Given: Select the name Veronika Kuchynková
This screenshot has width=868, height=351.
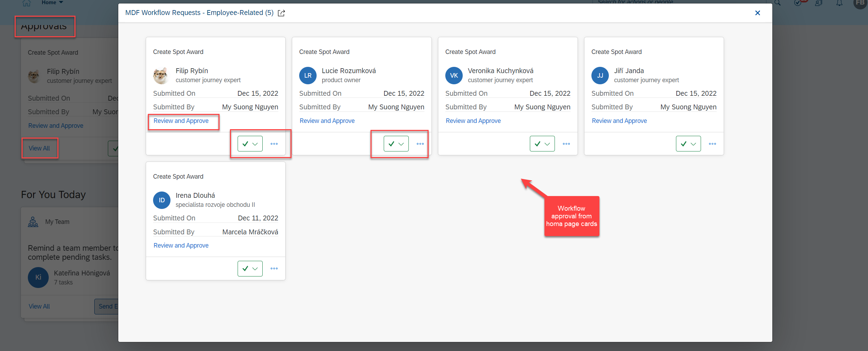Looking at the screenshot, I should 501,71.
